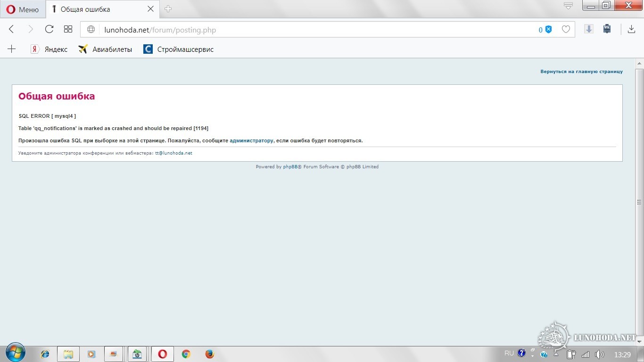Click the VK extension icon

click(607, 29)
